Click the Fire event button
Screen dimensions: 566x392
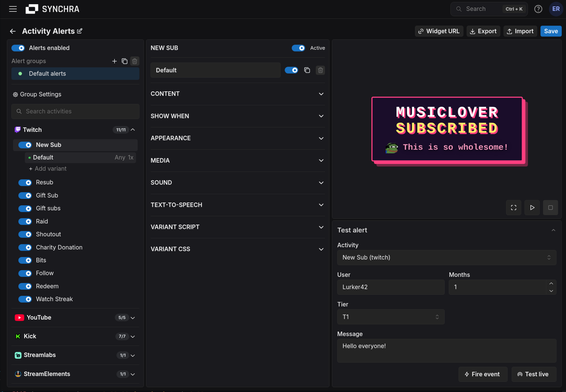coord(483,374)
